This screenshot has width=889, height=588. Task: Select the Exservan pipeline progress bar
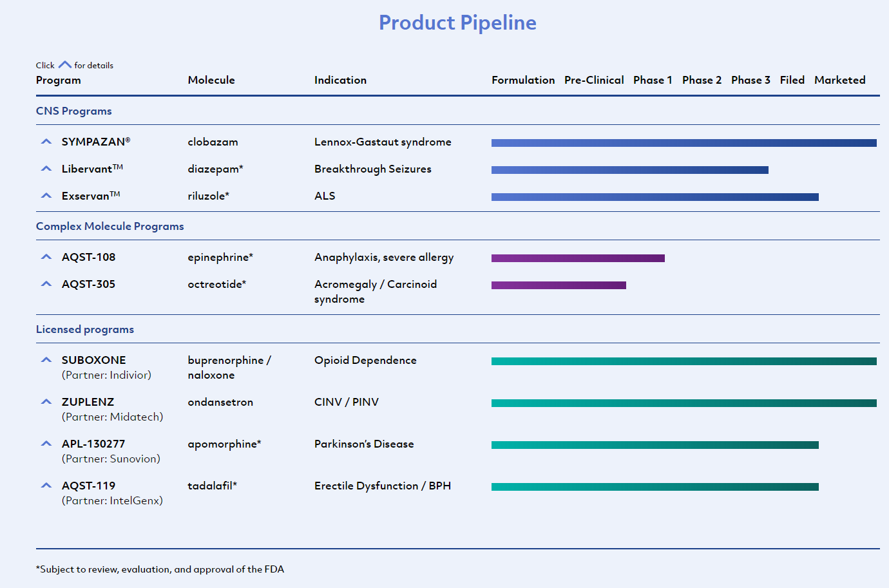tap(655, 197)
